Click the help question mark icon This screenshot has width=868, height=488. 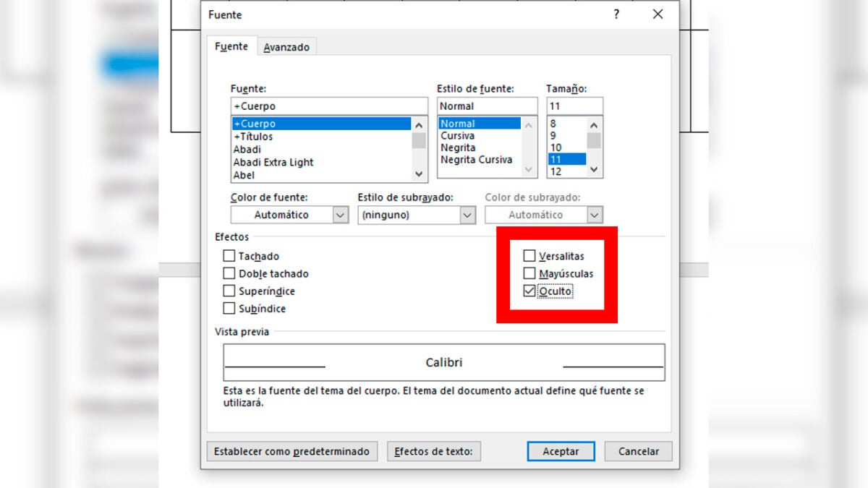(616, 14)
